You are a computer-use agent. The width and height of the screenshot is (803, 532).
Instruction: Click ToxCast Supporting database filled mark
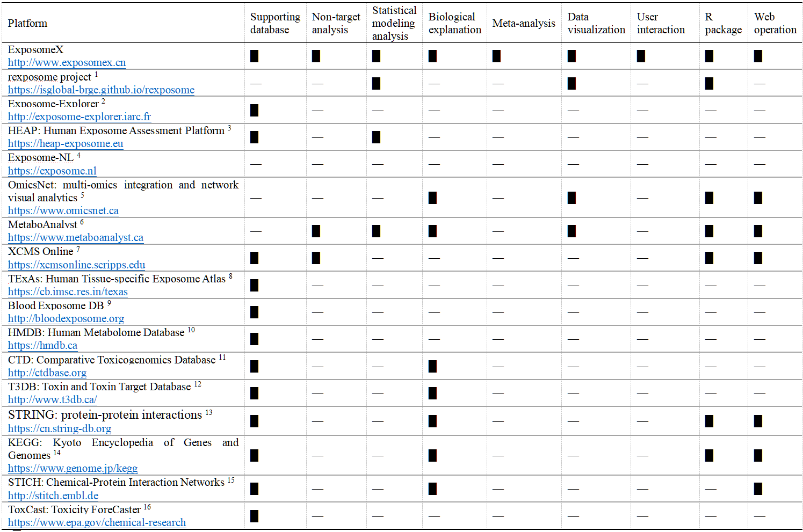(x=254, y=516)
